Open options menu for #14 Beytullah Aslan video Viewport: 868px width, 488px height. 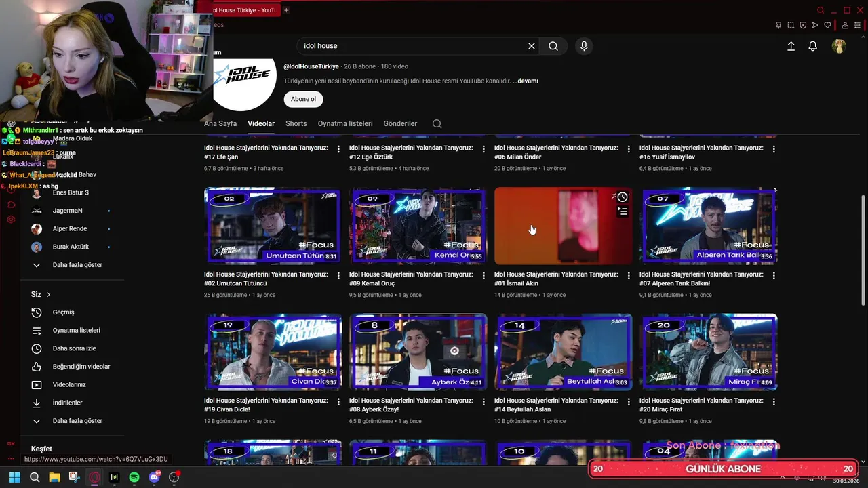point(629,401)
